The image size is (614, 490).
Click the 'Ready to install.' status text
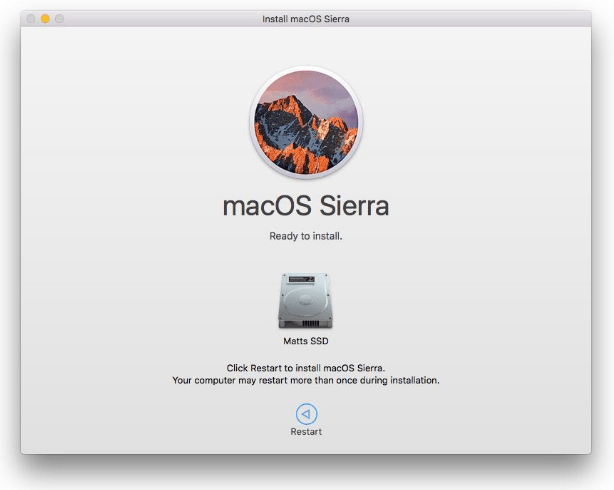(306, 236)
